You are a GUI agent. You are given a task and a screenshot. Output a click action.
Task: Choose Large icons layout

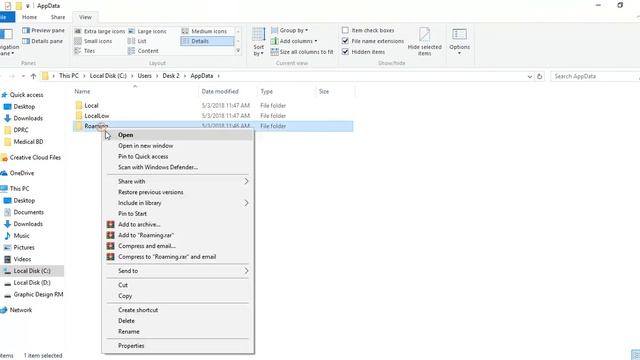(147, 31)
